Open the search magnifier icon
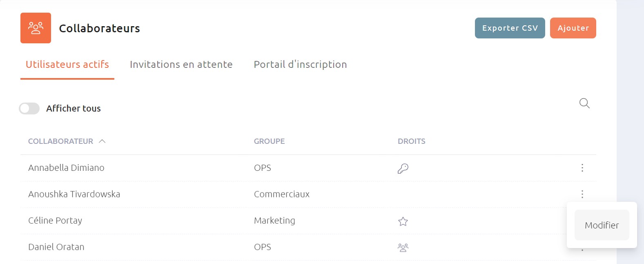The image size is (644, 264). (584, 103)
